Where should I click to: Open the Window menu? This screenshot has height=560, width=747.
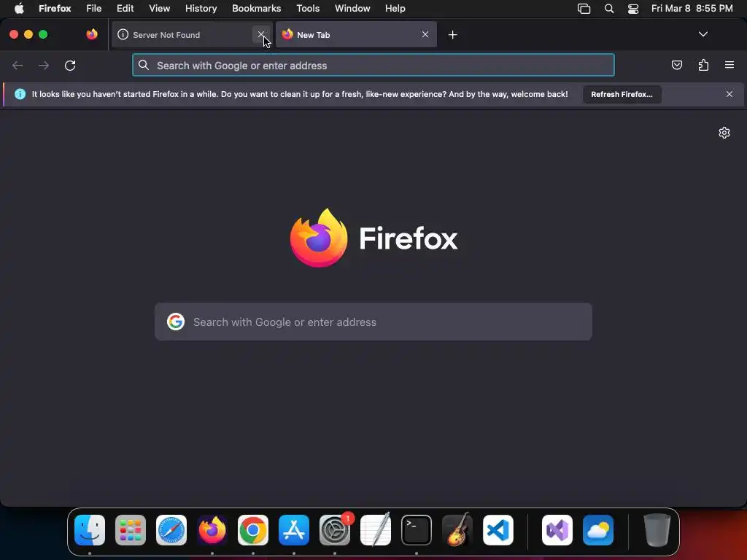352,9
